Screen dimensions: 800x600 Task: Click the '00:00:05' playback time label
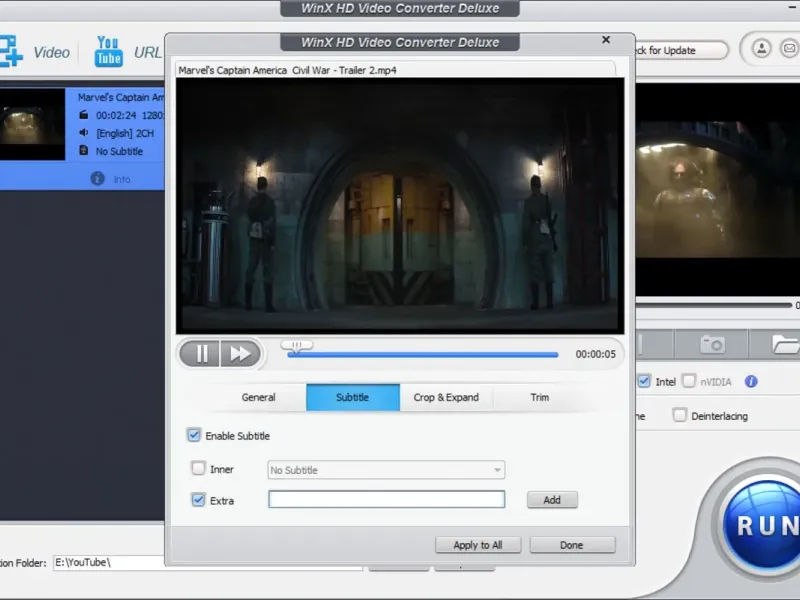595,354
